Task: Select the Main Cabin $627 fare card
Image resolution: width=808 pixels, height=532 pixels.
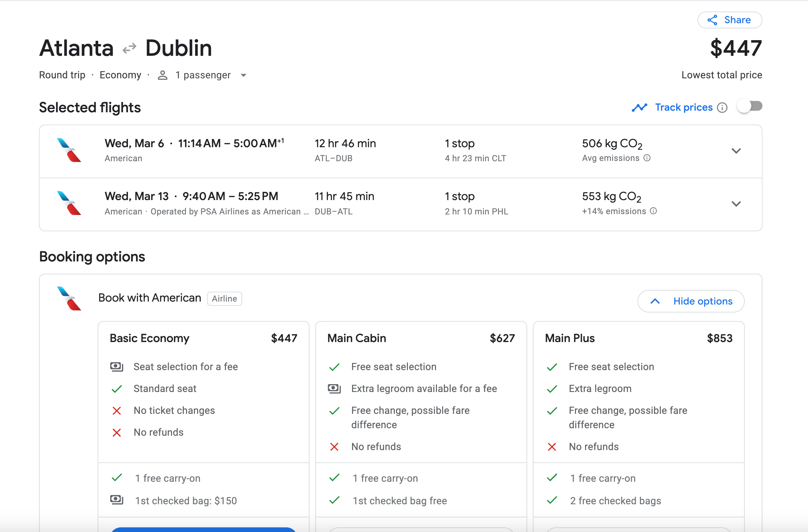Action: [421, 338]
